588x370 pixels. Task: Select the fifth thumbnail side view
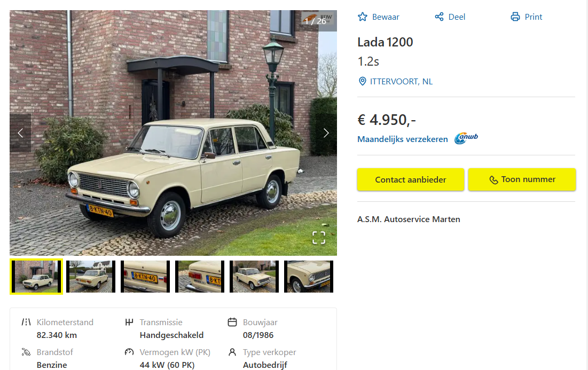click(x=254, y=277)
